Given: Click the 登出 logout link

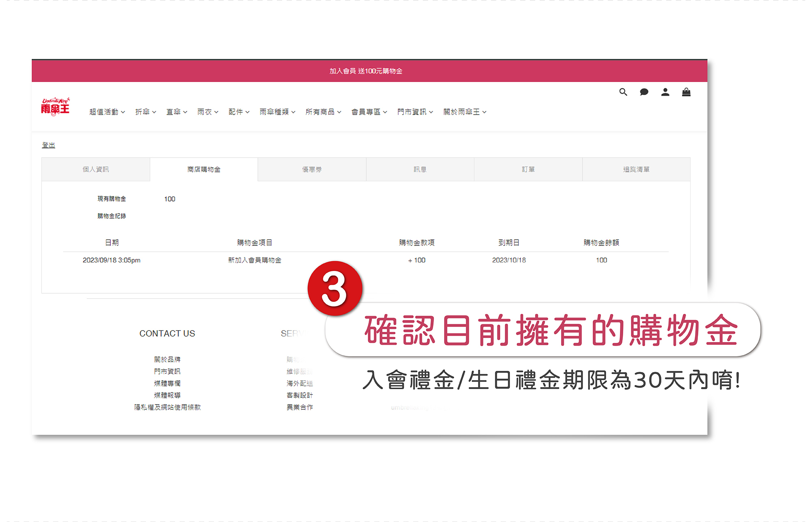Looking at the screenshot, I should pos(48,145).
